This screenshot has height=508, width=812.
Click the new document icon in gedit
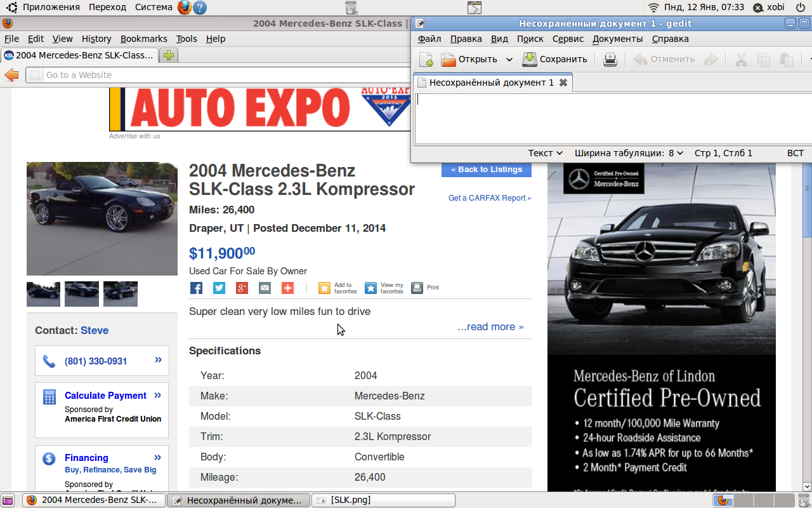[426, 60]
